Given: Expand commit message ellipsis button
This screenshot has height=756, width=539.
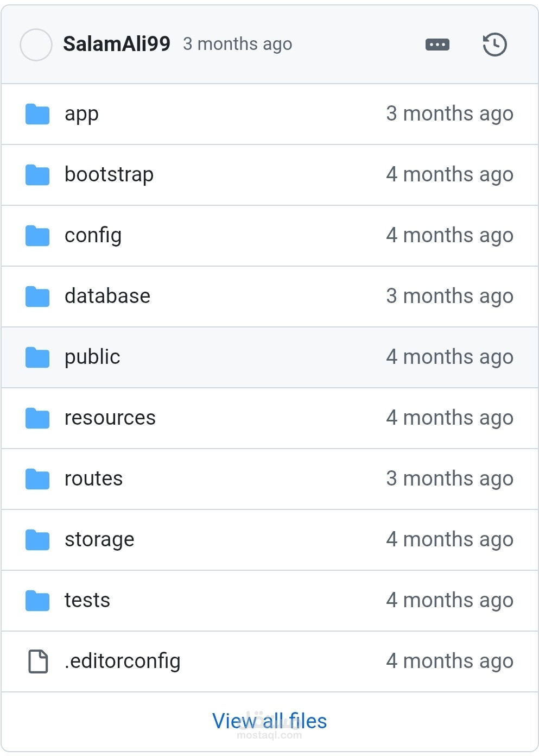Looking at the screenshot, I should click(437, 45).
